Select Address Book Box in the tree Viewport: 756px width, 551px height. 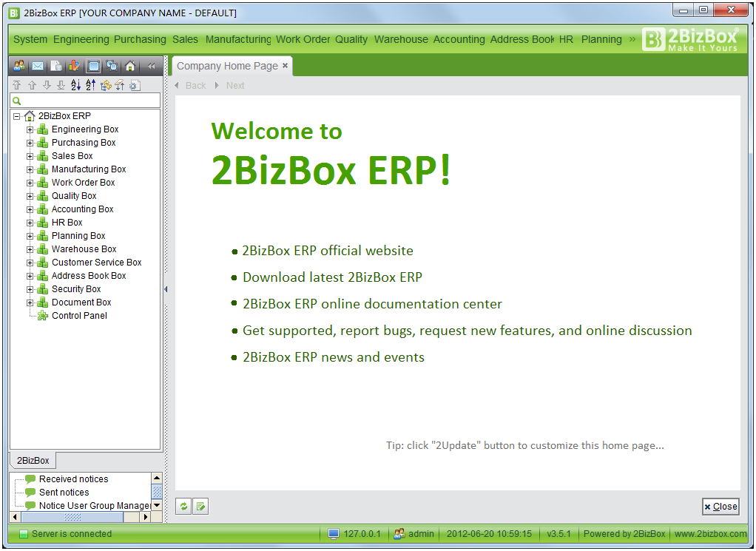tap(89, 276)
